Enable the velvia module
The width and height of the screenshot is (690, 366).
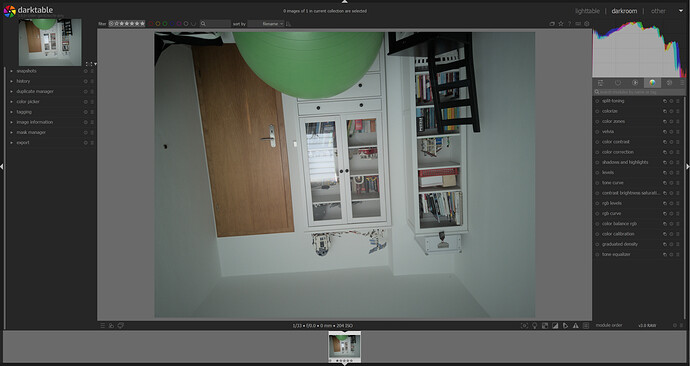pyautogui.click(x=597, y=132)
